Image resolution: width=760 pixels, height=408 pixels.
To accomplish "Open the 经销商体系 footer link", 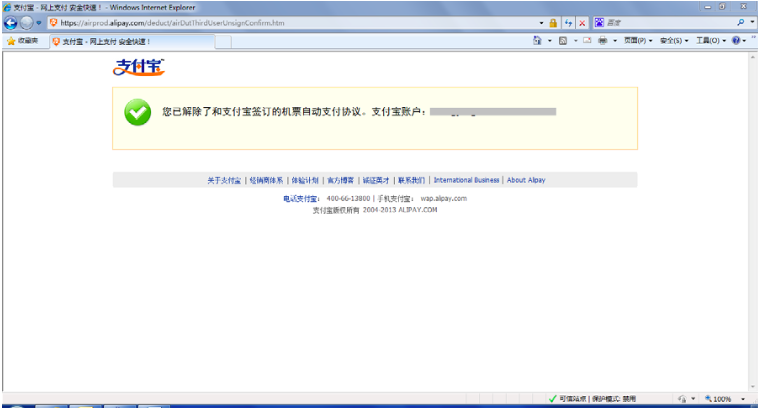I will [x=266, y=180].
